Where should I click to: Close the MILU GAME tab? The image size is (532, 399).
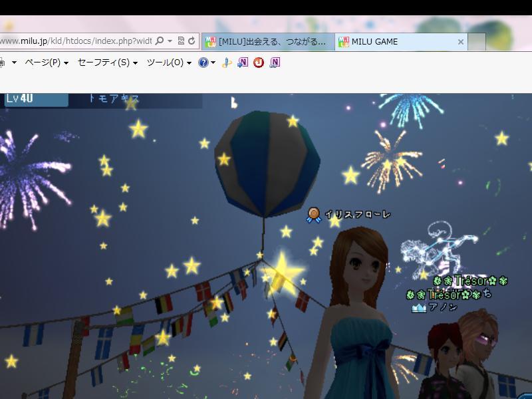pos(460,42)
